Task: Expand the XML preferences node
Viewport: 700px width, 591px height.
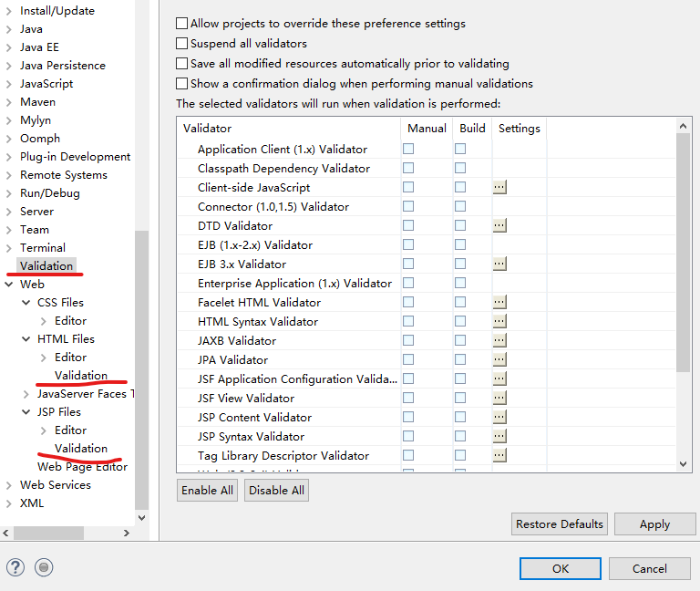Action: 9,503
